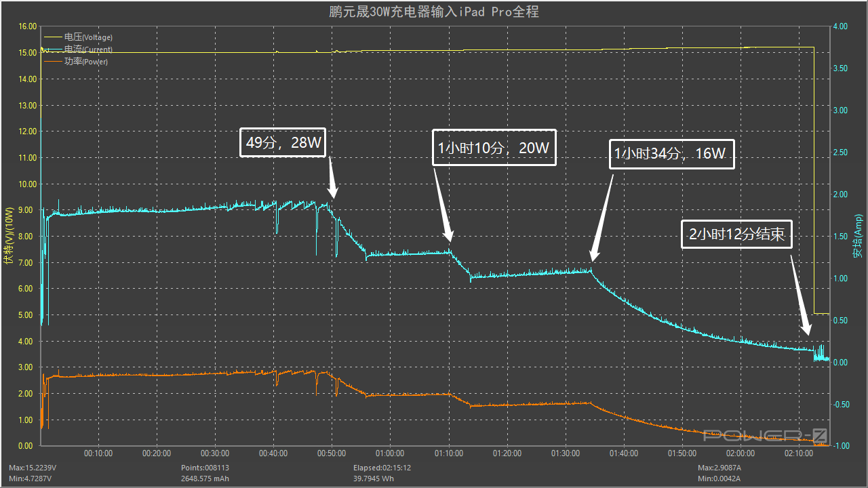Click the POWER-Z logo watermark
Image resolution: width=868 pixels, height=488 pixels.
(x=764, y=435)
